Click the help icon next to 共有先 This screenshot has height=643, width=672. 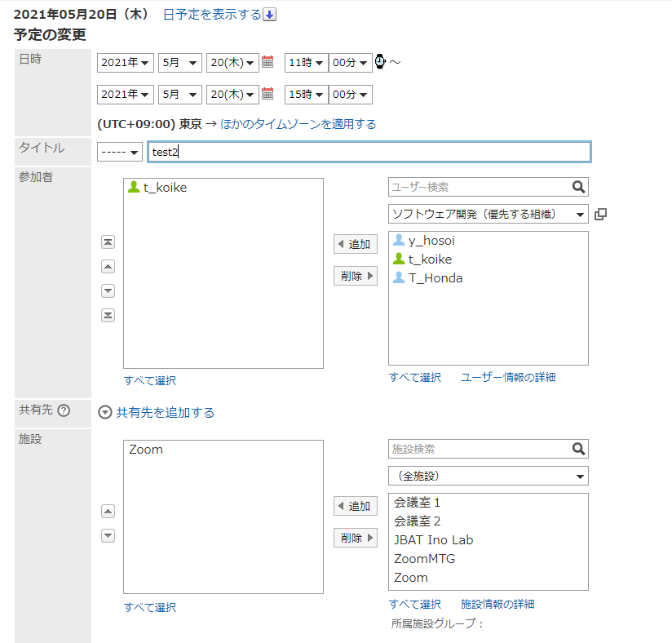click(x=64, y=410)
